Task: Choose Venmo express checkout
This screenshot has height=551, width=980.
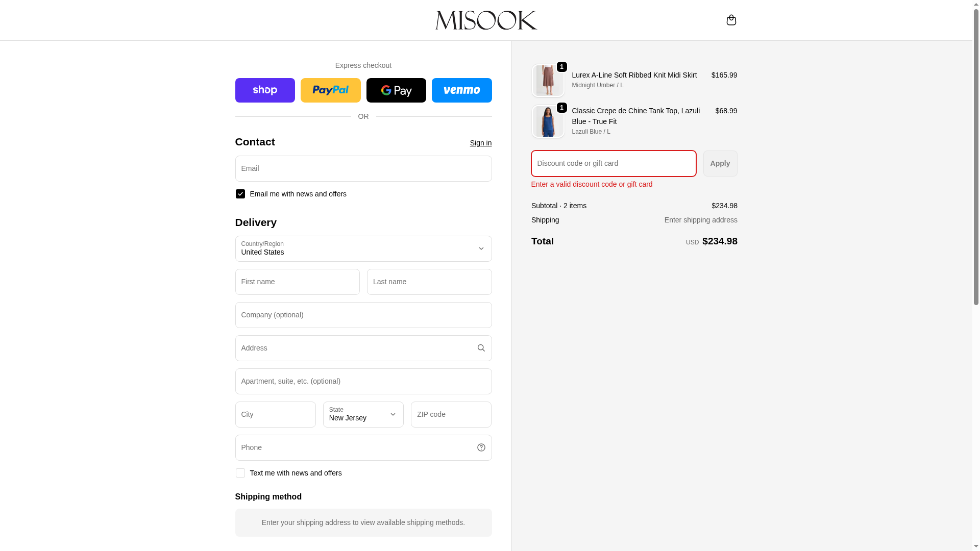Action: tap(461, 90)
